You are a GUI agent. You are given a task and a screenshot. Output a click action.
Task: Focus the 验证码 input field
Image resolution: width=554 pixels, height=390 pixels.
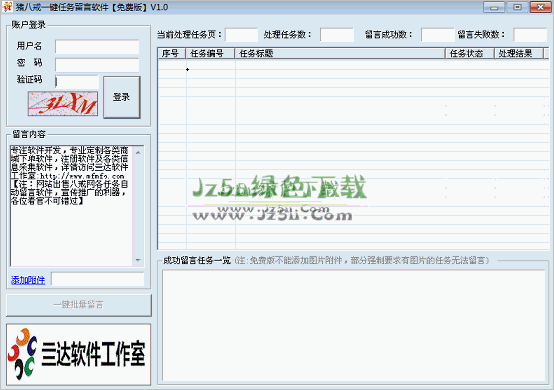pyautogui.click(x=77, y=82)
